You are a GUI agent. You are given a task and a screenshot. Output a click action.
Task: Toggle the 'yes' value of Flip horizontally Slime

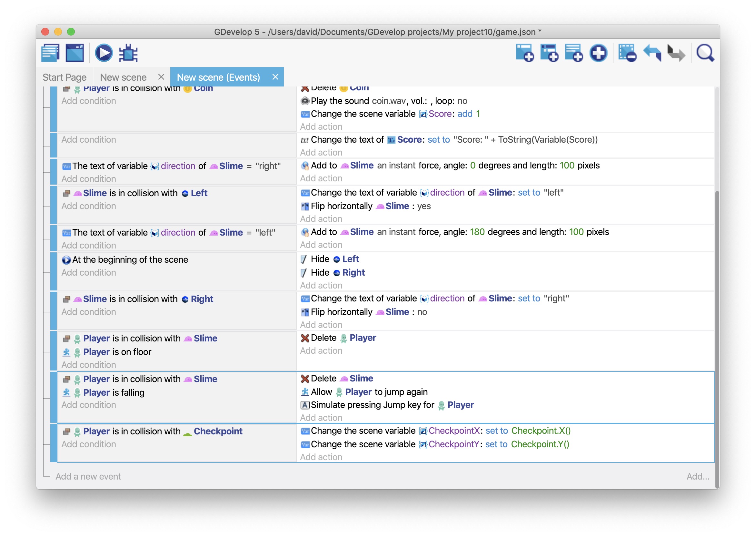(424, 206)
